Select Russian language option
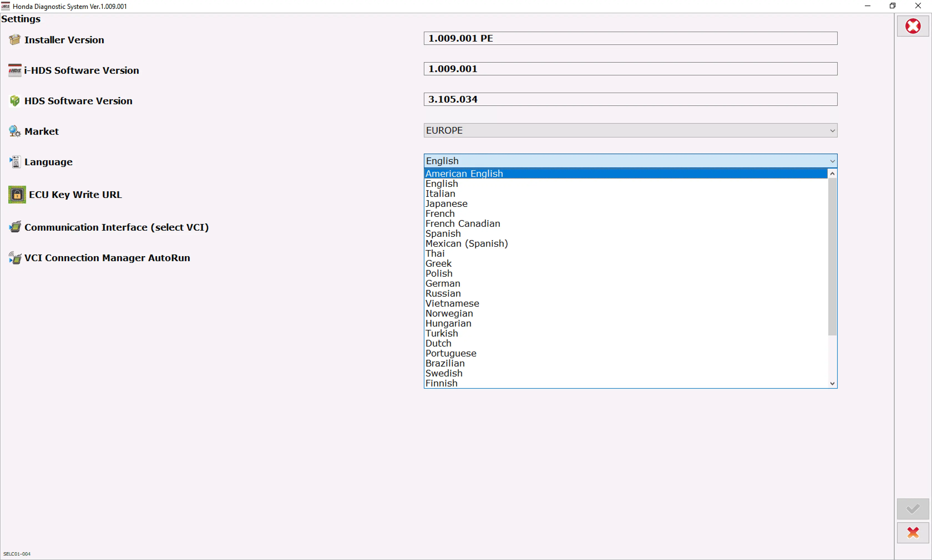Image resolution: width=932 pixels, height=560 pixels. (626, 294)
